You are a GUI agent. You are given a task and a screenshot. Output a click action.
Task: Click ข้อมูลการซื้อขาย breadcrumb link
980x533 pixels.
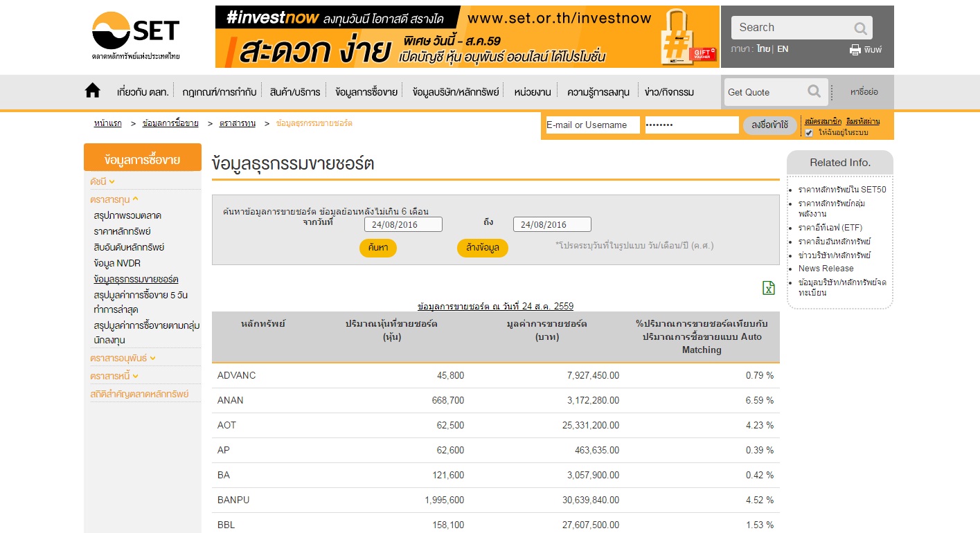click(x=170, y=123)
